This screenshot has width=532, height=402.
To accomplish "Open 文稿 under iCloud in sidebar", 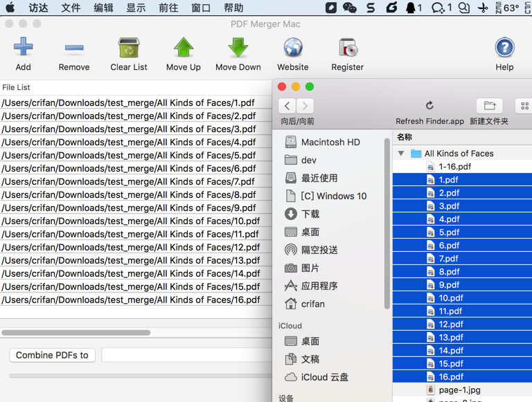I will click(302, 359).
